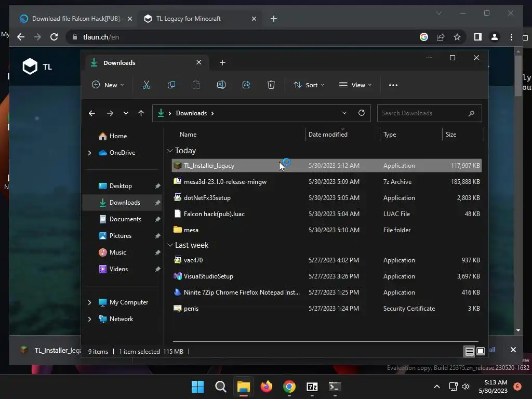Collapse the Last week group

[x=170, y=245]
